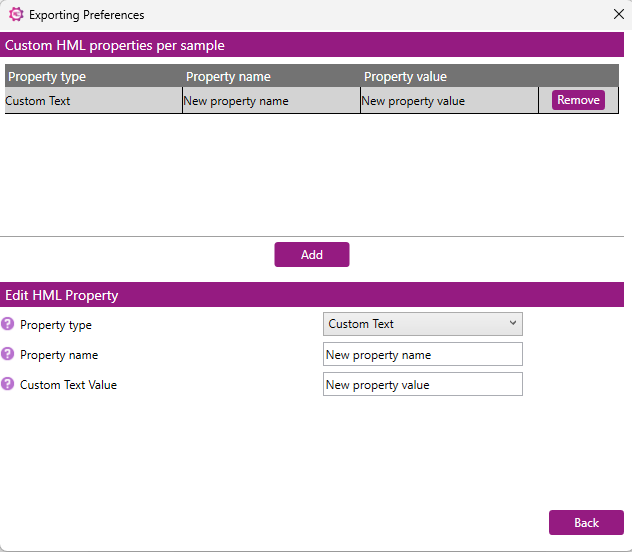Click the Custom Text dropdown arrow
Viewport: 632px width, 552px height.
(513, 323)
